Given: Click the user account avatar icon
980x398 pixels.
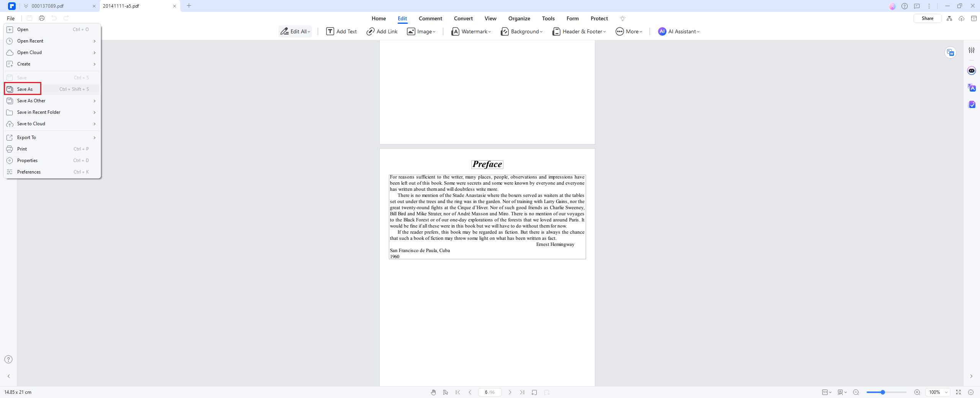Looking at the screenshot, I should pyautogui.click(x=892, y=6).
